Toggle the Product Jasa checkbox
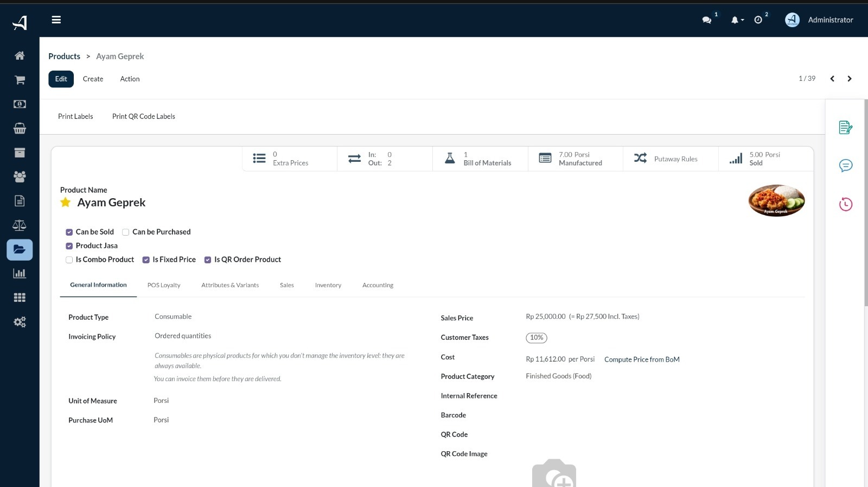868x487 pixels. 69,246
